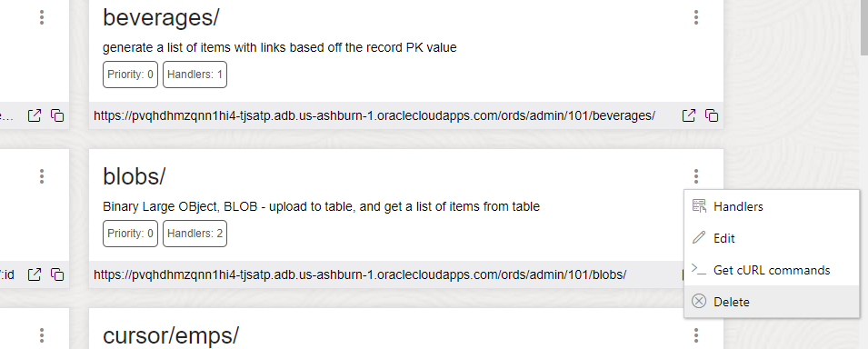This screenshot has height=349, width=868.
Task: Click the top-left card's open-in-new-tab icon
Action: (35, 115)
